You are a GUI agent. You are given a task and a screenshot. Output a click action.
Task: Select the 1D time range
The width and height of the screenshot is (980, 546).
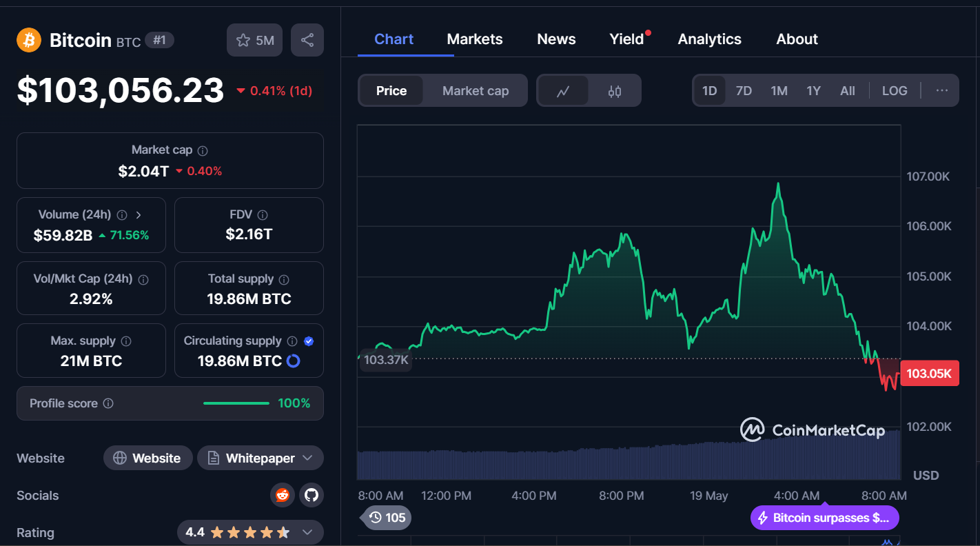coord(710,91)
